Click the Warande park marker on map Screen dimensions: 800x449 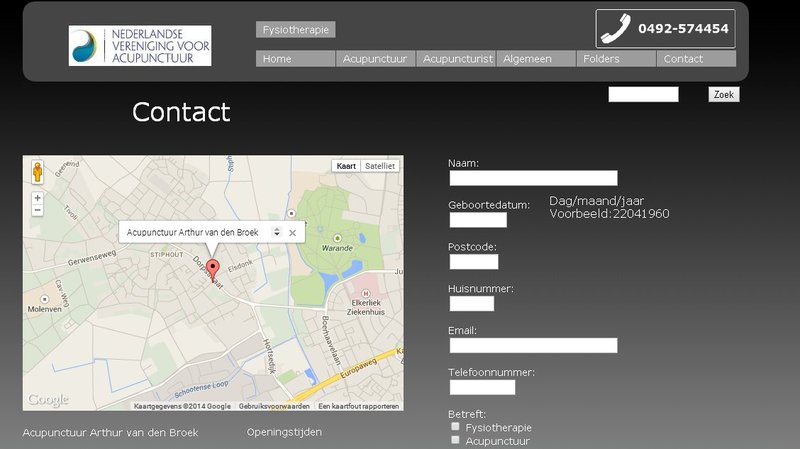click(x=337, y=238)
